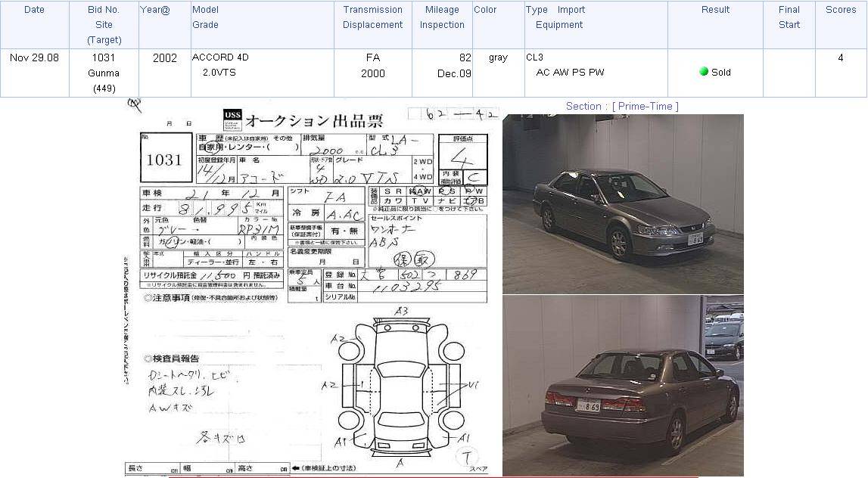Click the Result column header
Image resolution: width=868 pixels, height=478 pixels.
pyautogui.click(x=715, y=10)
